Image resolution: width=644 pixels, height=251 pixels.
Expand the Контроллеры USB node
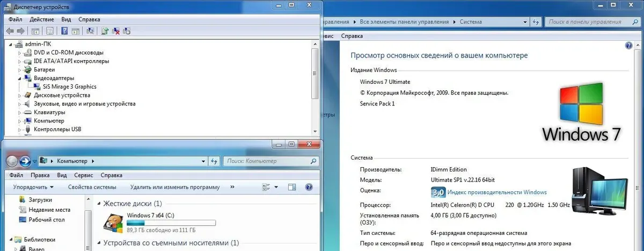click(x=20, y=130)
